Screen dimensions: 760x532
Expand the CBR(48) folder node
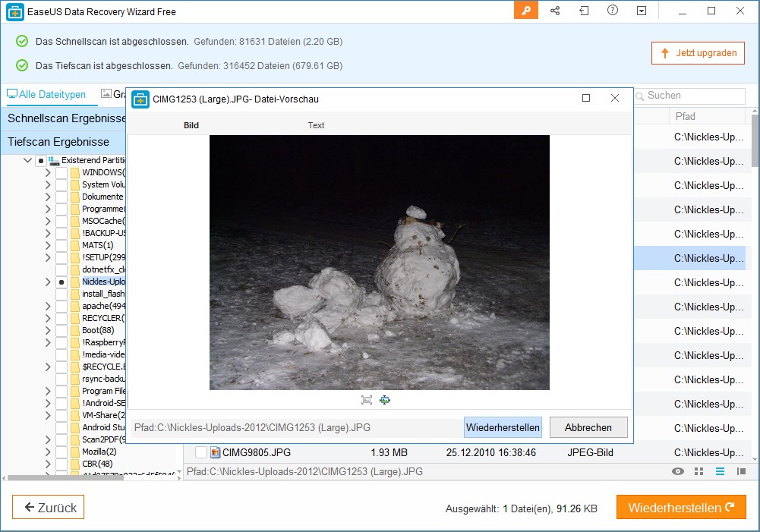(x=48, y=464)
